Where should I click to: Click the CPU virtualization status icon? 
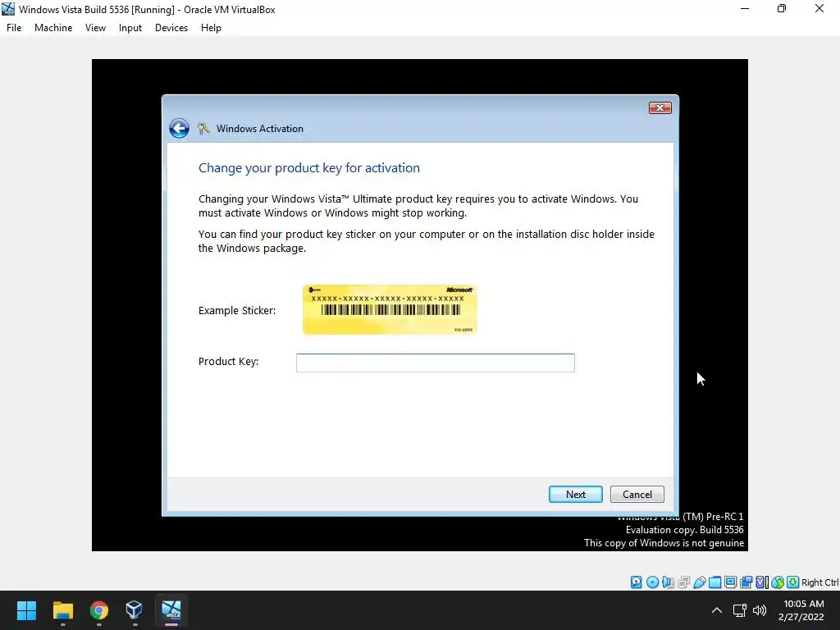pos(761,582)
